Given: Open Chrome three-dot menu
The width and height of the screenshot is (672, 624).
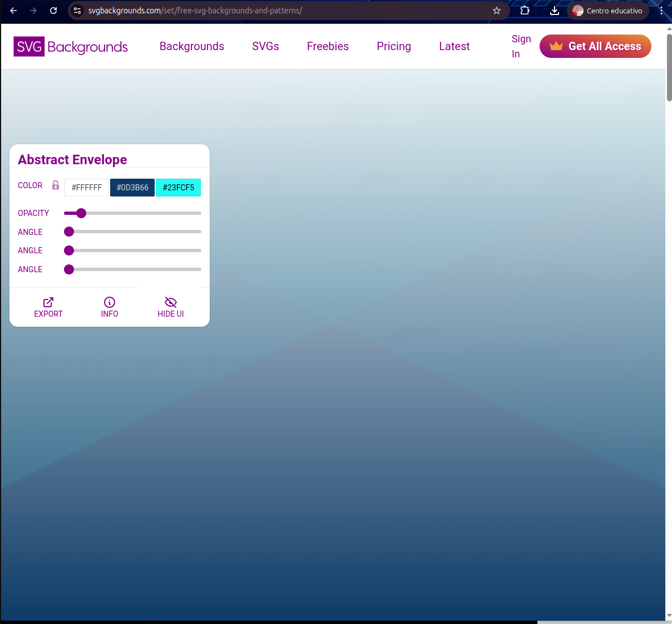Looking at the screenshot, I should (661, 11).
